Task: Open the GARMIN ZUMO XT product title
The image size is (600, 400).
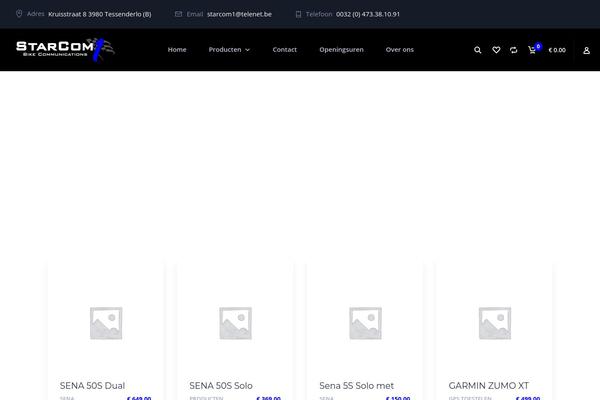Action: pos(489,385)
